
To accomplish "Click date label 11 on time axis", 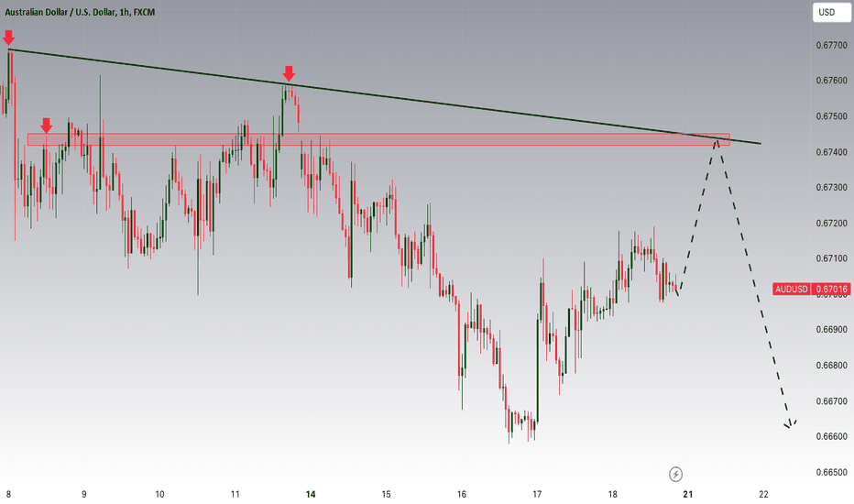I will tap(235, 495).
